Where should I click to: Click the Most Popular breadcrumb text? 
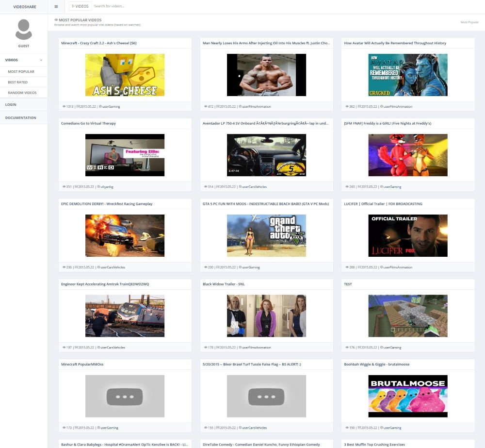[x=469, y=22]
